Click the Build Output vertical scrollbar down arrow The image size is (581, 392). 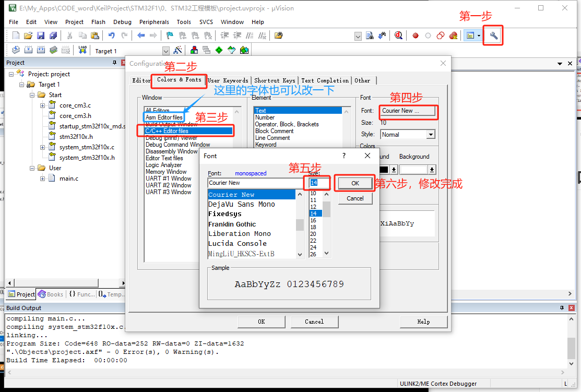coord(571,364)
